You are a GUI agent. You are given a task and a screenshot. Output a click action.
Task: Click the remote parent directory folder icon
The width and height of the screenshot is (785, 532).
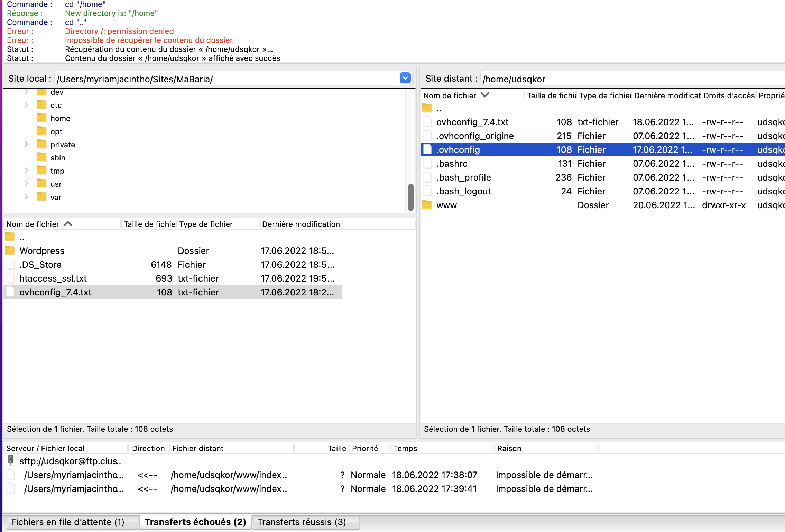tap(427, 108)
